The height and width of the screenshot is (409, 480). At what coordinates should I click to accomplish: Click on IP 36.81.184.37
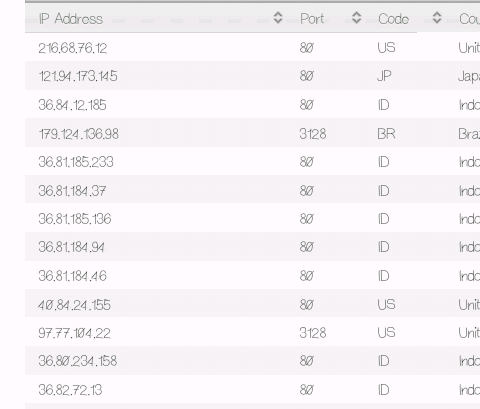tap(72, 191)
